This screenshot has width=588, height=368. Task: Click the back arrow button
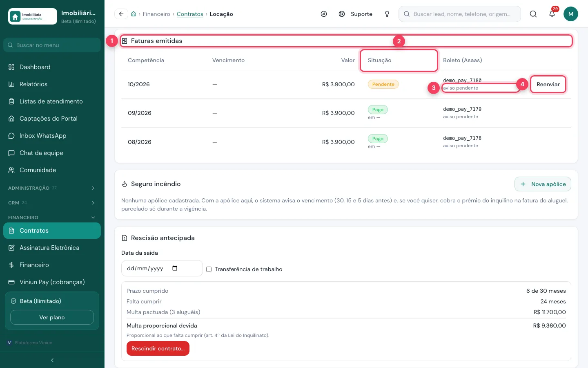coord(121,14)
